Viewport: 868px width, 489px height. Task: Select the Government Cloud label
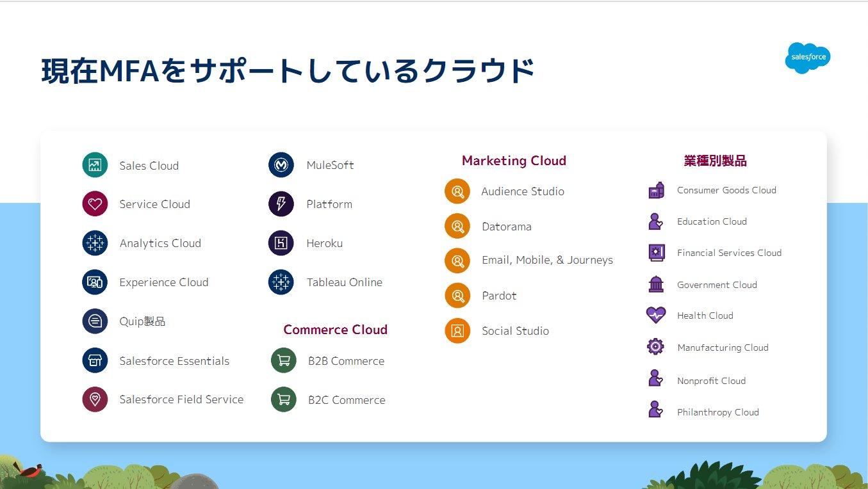point(717,285)
